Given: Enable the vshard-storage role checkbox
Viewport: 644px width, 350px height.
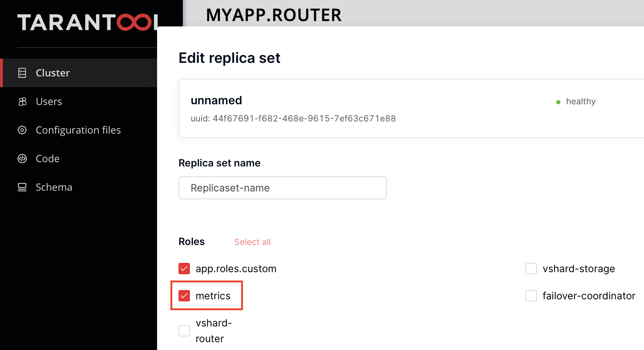Looking at the screenshot, I should point(531,269).
